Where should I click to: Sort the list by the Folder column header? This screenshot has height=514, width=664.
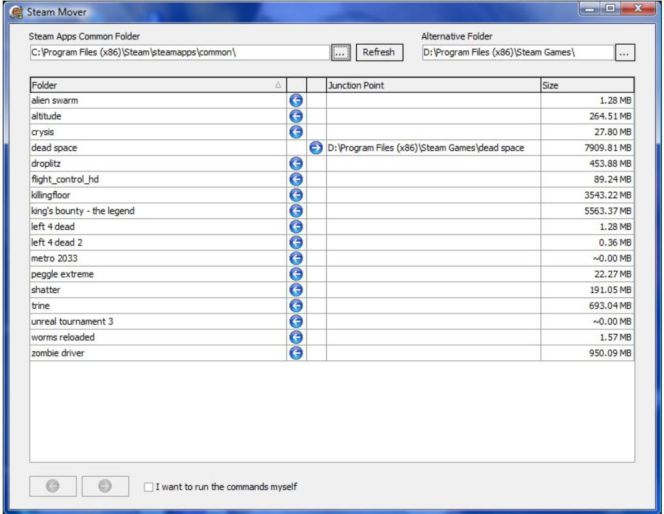tap(158, 85)
